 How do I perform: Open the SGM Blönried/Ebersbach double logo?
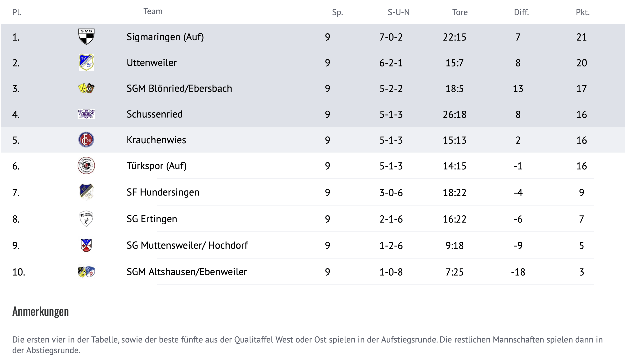86,88
